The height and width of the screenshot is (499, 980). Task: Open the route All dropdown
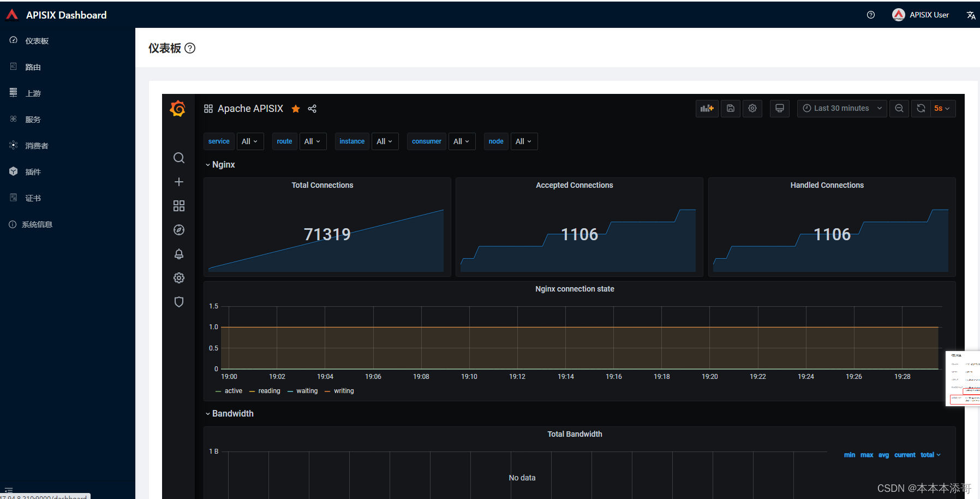click(x=313, y=141)
